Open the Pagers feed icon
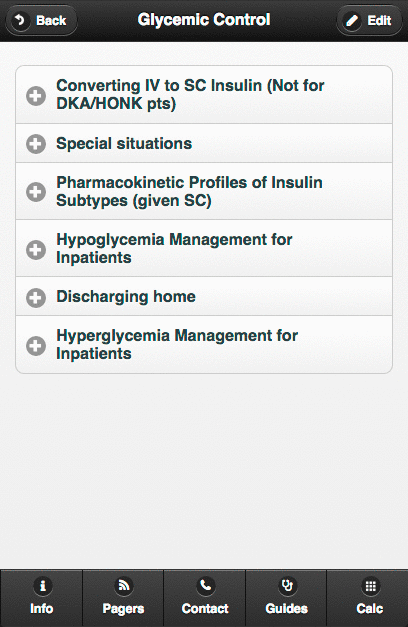 point(124,586)
